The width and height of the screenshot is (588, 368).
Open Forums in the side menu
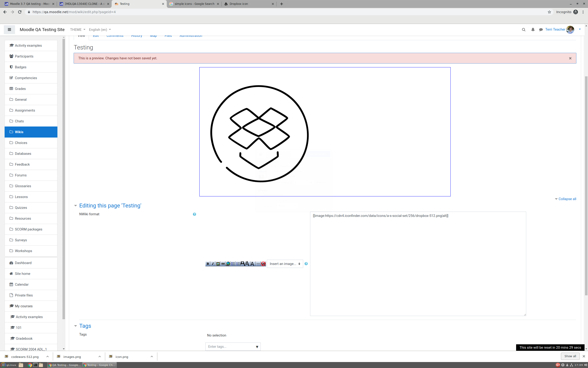click(x=31, y=175)
